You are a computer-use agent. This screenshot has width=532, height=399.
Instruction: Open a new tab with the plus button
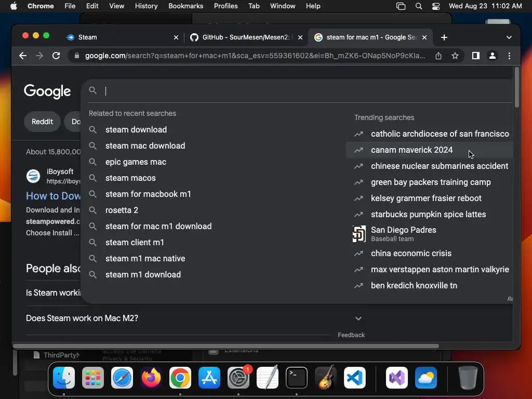(x=444, y=37)
